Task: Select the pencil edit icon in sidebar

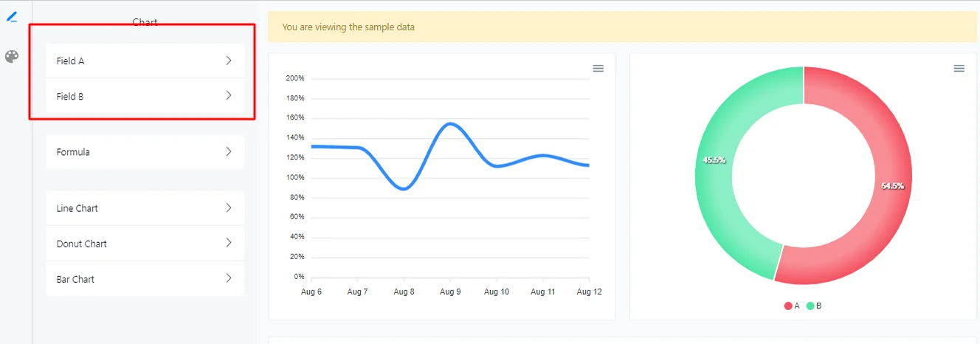Action: pyautogui.click(x=12, y=16)
